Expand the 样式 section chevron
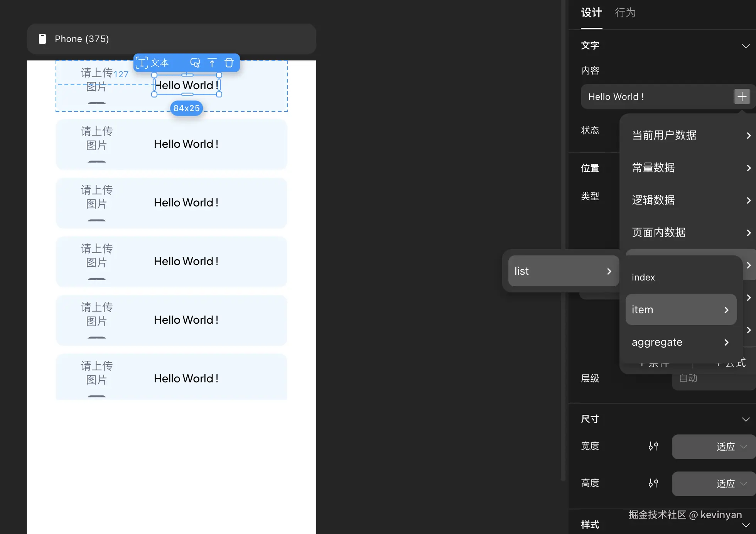The height and width of the screenshot is (534, 756). 746,525
